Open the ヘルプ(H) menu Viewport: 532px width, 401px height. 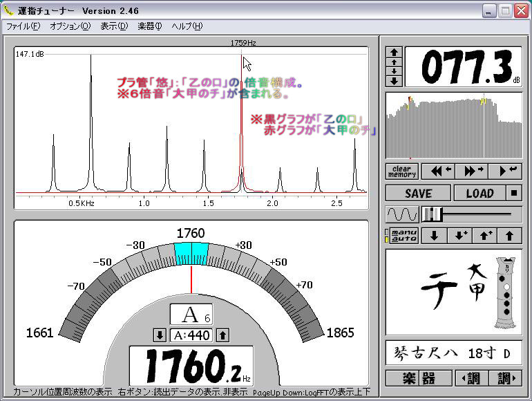click(x=187, y=26)
